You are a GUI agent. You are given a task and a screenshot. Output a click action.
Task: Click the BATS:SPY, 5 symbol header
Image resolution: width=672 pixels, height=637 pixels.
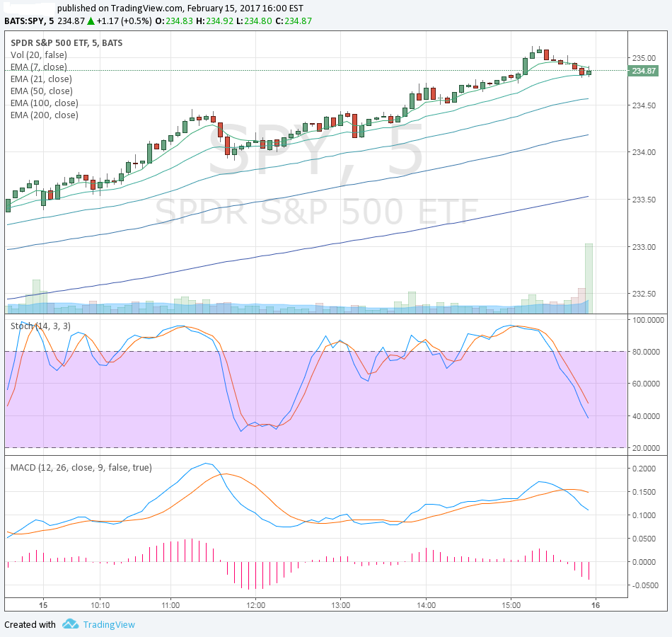coord(29,21)
